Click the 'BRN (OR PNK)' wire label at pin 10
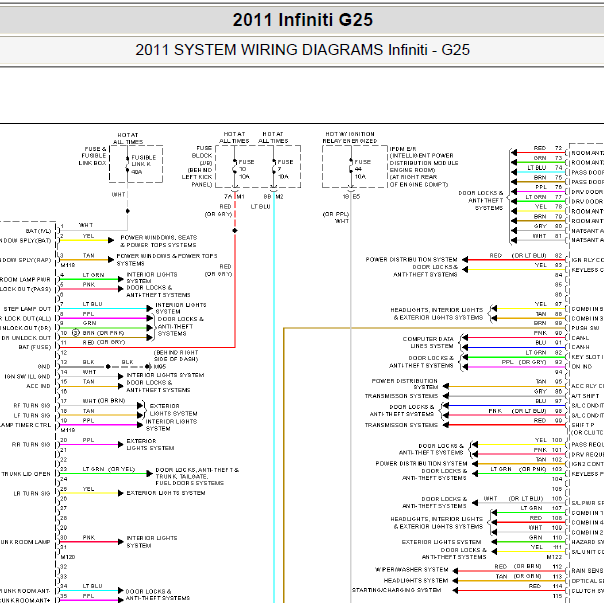604x603 pixels. (x=103, y=333)
